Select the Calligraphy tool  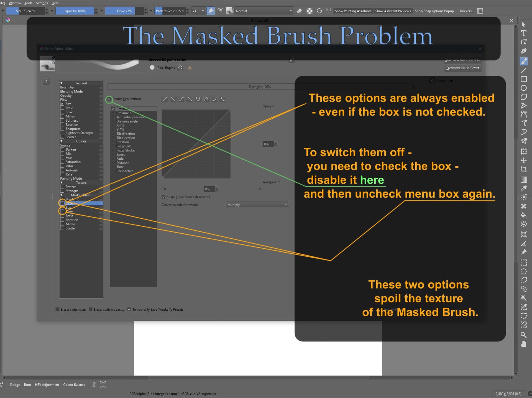click(523, 51)
